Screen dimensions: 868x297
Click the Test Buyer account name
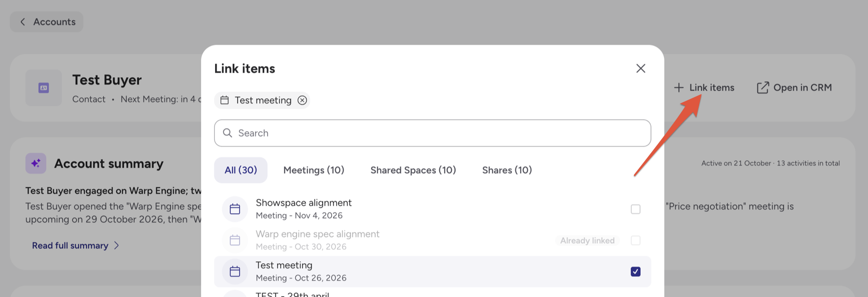(107, 80)
